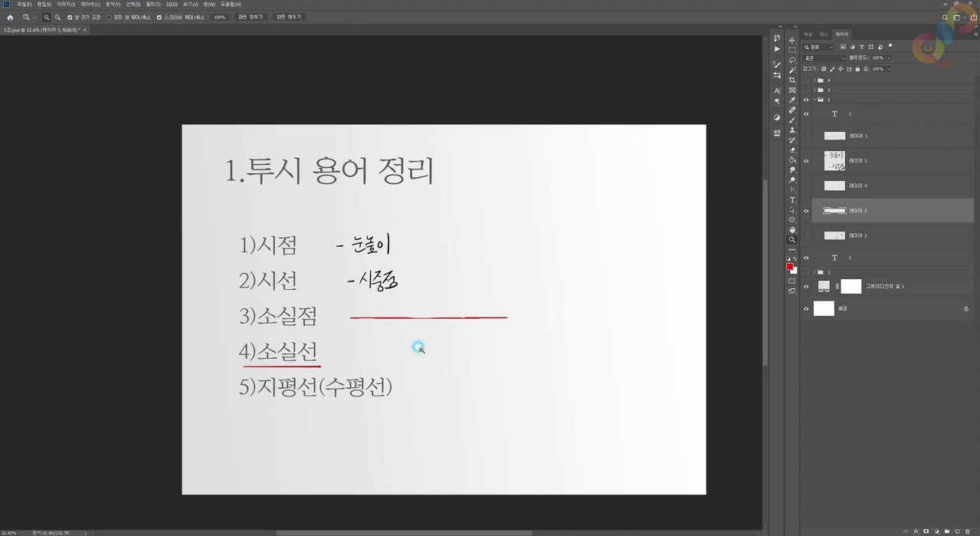The width and height of the screenshot is (980, 536).
Task: Expand layer group 3
Action: 814,90
